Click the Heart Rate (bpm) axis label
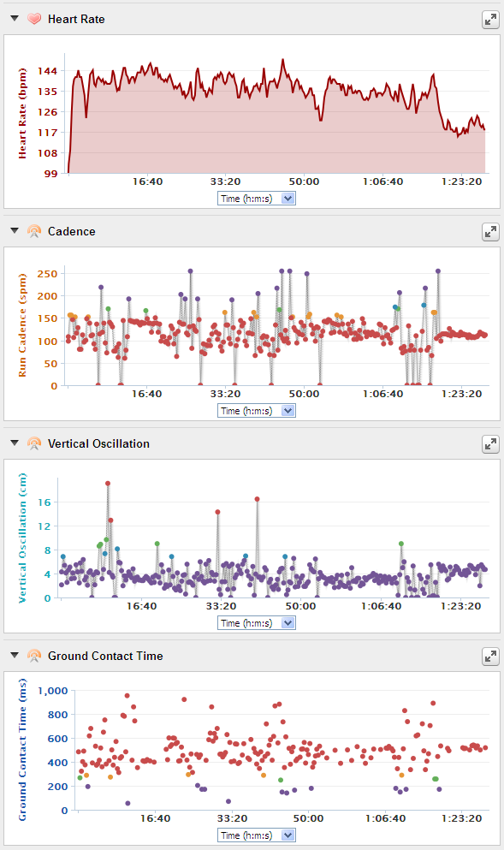Screen dimensions: 504x850 [x=22, y=113]
